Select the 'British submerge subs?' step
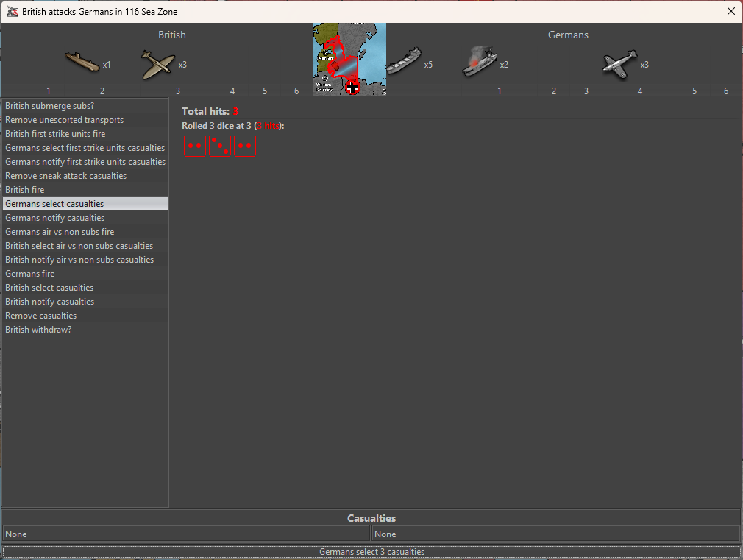Image resolution: width=743 pixels, height=560 pixels. point(50,106)
